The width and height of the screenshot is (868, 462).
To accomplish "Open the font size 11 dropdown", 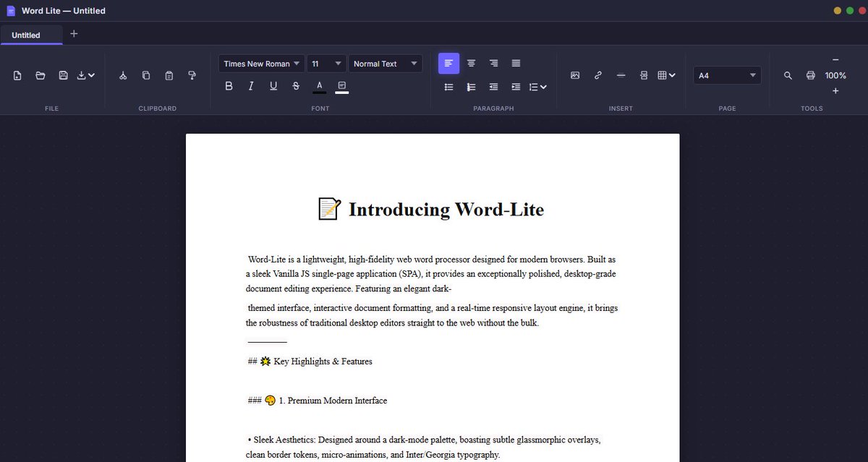I will point(326,64).
